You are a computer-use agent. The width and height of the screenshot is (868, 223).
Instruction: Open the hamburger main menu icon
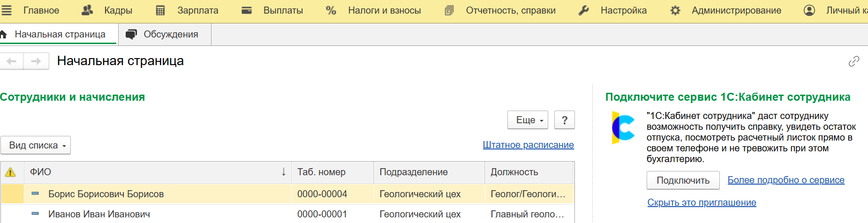6,10
